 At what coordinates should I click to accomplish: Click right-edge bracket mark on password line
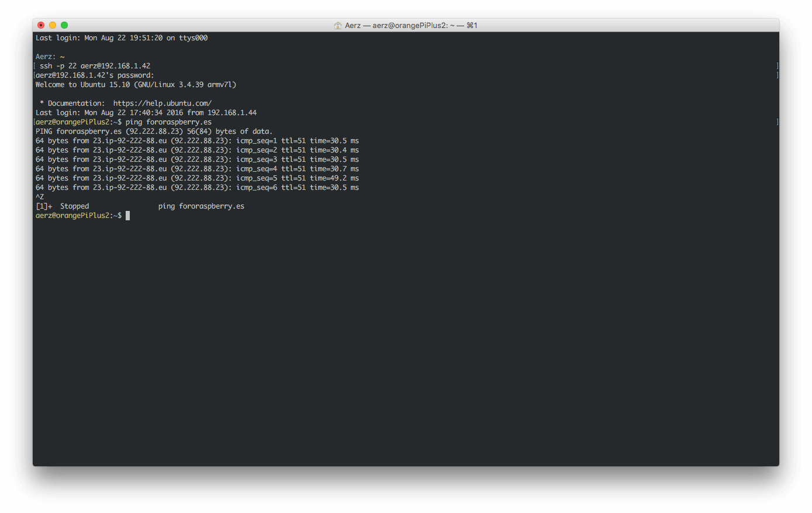(777, 75)
